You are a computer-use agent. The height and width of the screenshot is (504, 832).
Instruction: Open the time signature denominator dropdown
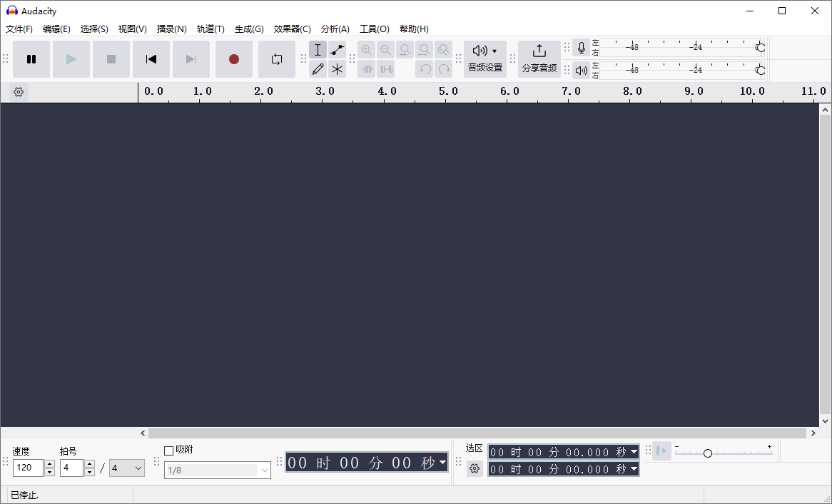click(x=126, y=468)
